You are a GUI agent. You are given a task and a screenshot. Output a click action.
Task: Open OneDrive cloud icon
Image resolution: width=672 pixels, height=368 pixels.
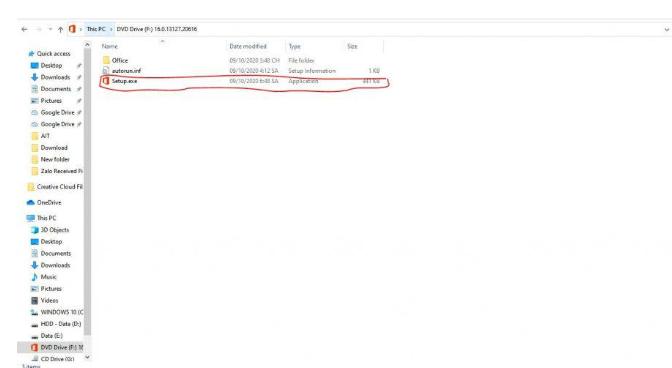[x=31, y=202]
